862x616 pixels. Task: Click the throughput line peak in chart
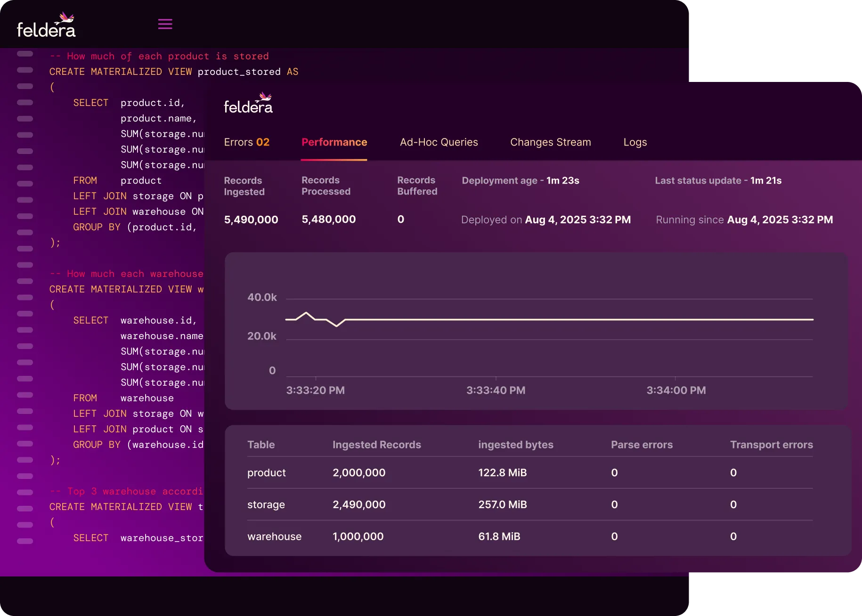point(306,313)
